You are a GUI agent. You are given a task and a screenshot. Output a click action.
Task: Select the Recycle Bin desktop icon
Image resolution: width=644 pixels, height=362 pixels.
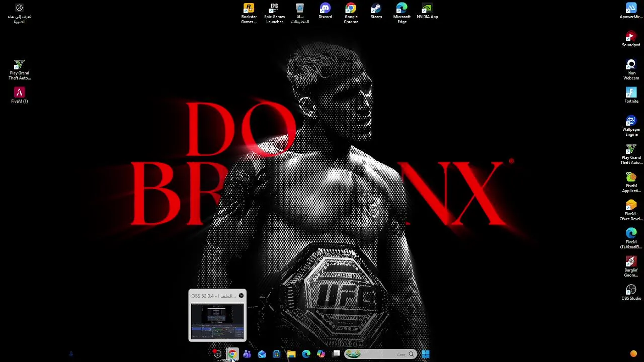[x=300, y=14]
